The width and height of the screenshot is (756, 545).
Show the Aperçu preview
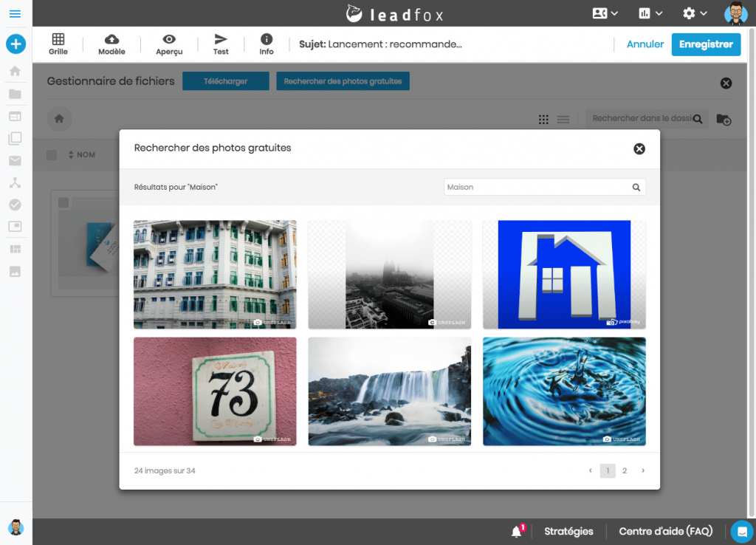(169, 44)
